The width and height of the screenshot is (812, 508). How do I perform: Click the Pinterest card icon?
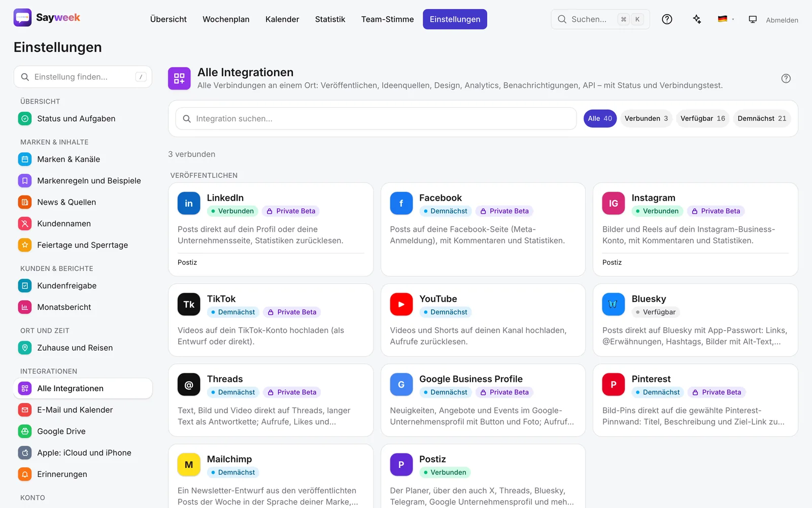(x=614, y=385)
